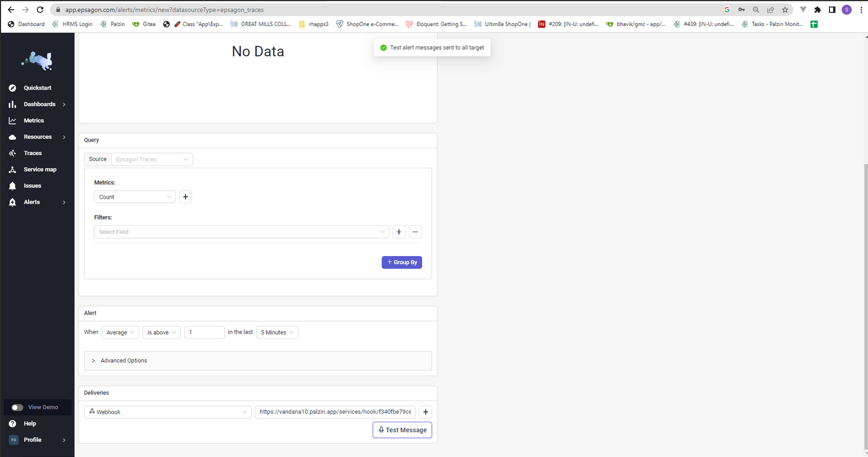The image size is (868, 457).
Task: Click the Group By button
Action: [402, 262]
